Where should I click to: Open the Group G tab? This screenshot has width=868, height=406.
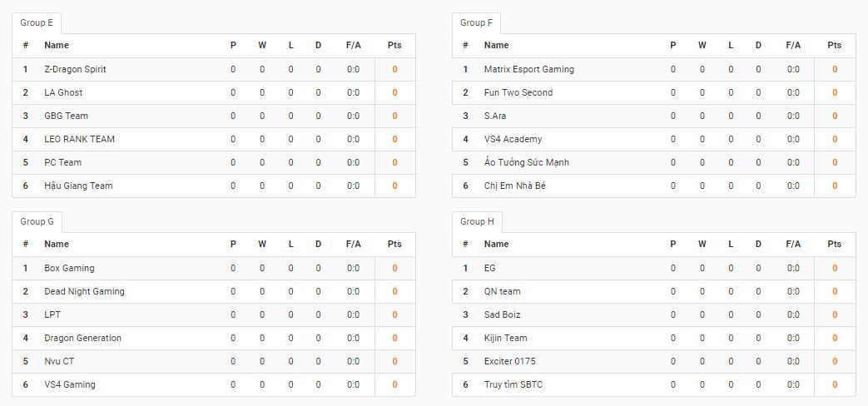37,221
